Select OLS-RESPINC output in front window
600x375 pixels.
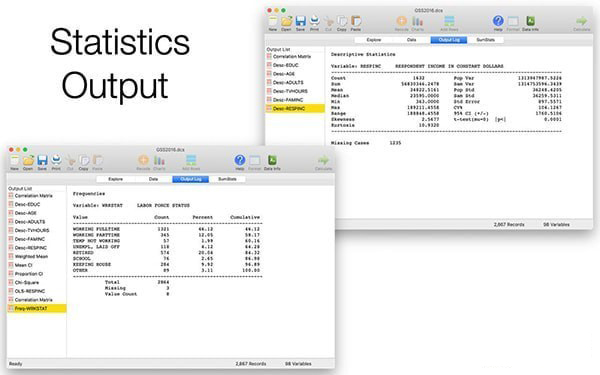[x=37, y=291]
